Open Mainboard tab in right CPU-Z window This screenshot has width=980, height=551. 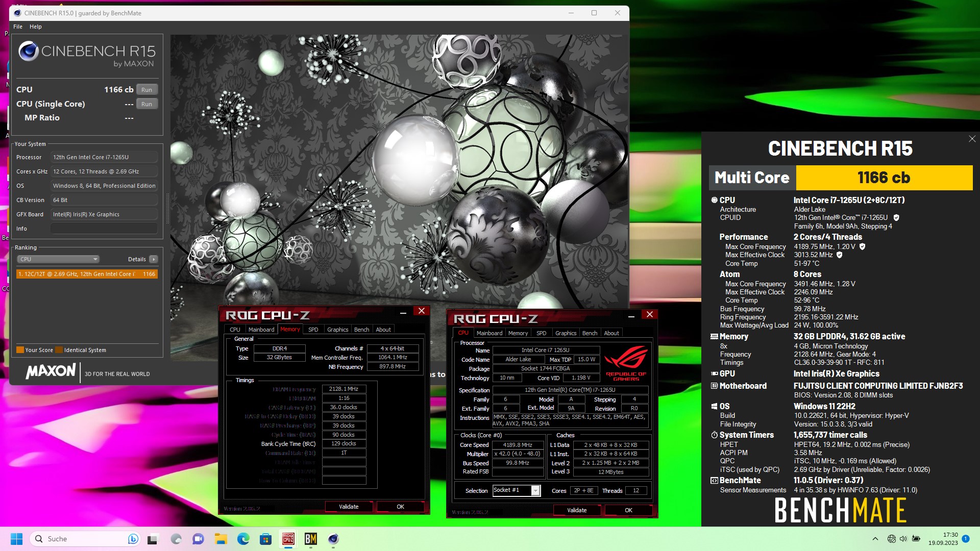(x=489, y=333)
